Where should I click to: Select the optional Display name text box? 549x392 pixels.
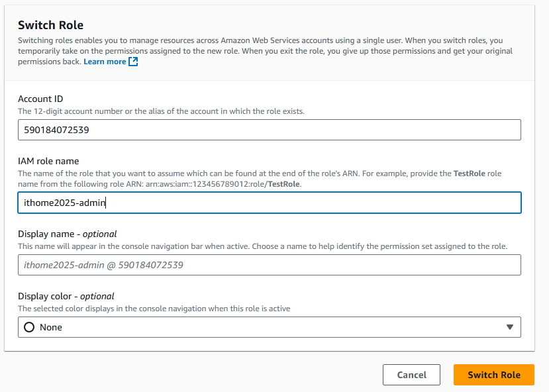click(x=269, y=265)
